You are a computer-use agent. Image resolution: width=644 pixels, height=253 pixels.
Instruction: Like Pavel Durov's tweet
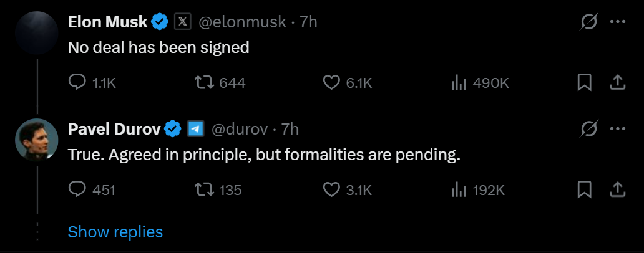tap(331, 189)
